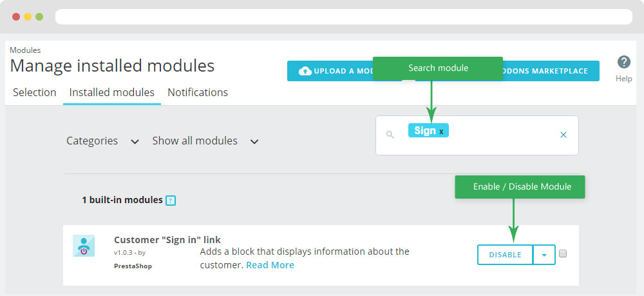Click the PrestaShop author name
The height and width of the screenshot is (296, 644).
(133, 266)
